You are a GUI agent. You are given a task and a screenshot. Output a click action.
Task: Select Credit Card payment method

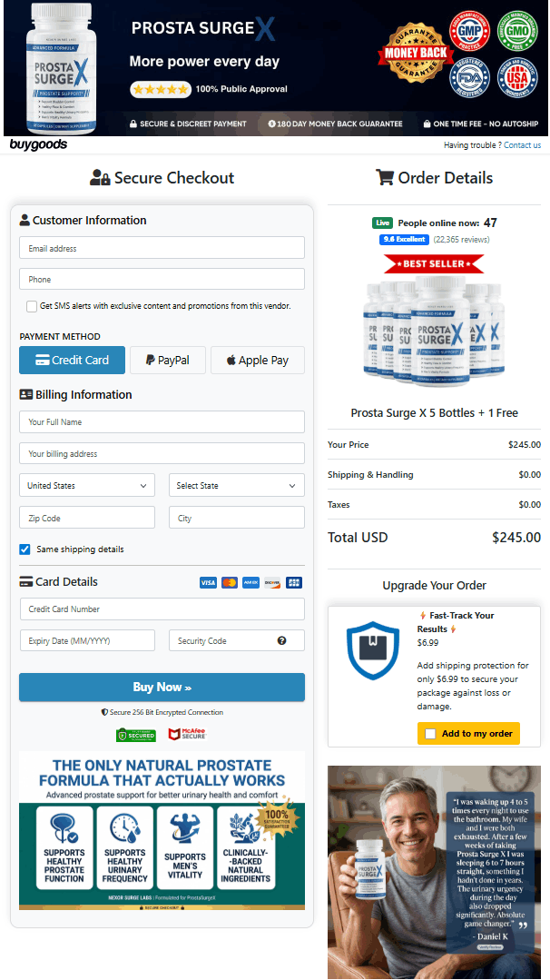tap(72, 360)
